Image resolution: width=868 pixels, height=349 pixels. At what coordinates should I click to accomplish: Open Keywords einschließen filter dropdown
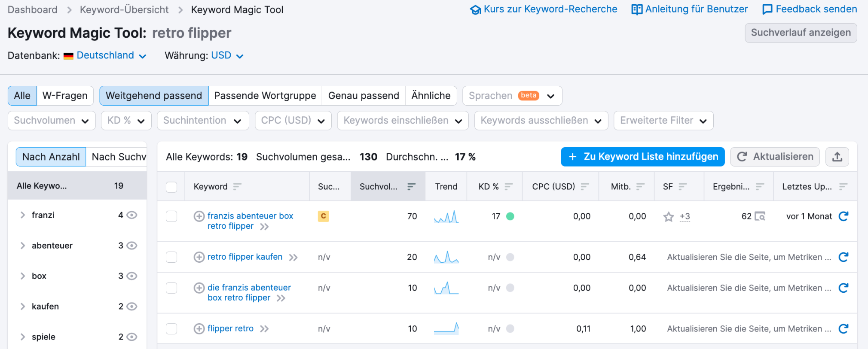[403, 120]
